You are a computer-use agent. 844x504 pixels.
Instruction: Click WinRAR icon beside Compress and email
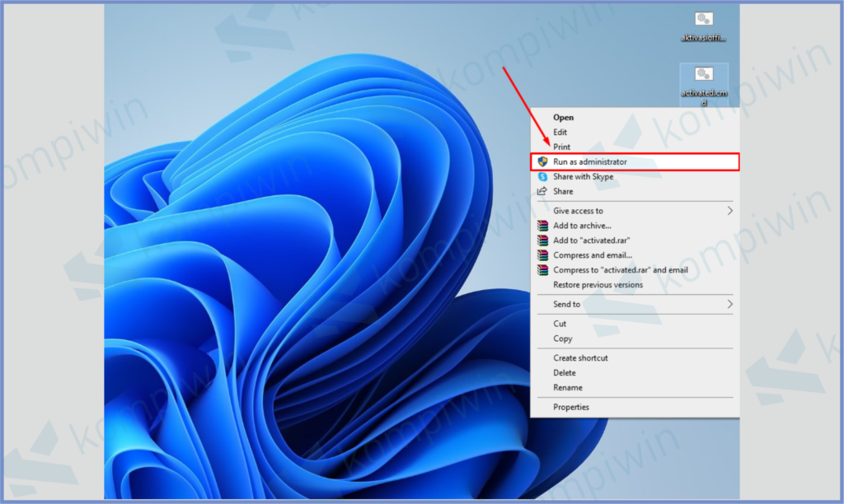(542, 255)
